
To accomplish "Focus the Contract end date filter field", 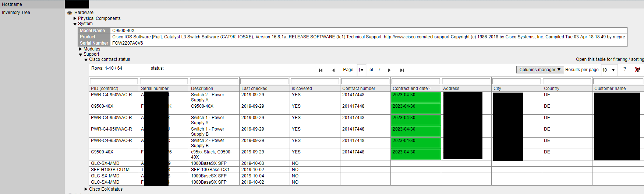I will pos(416,81).
